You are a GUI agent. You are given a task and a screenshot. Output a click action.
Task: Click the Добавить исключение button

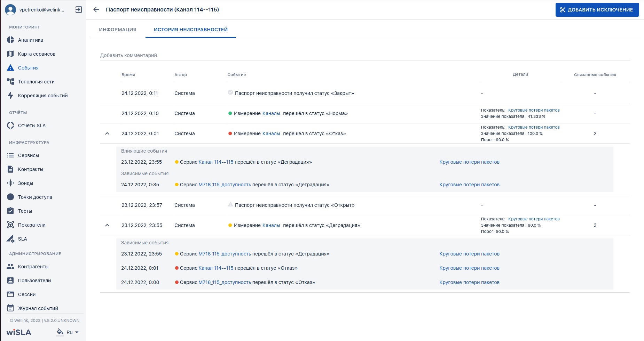click(597, 10)
